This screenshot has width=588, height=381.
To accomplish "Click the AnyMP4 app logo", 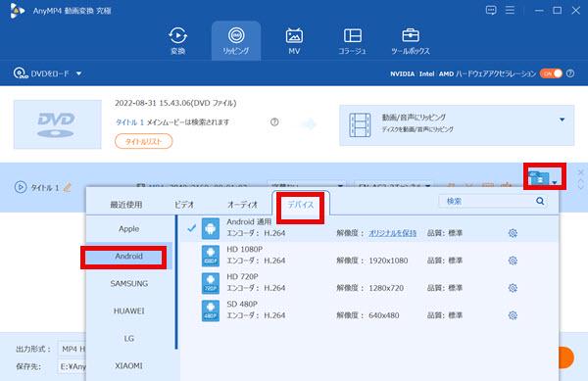I will point(18,11).
